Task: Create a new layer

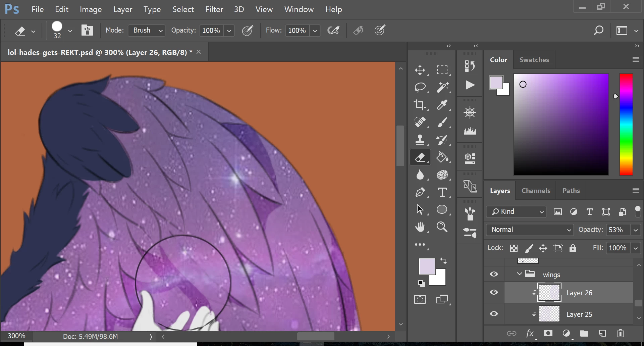Action: (x=602, y=333)
